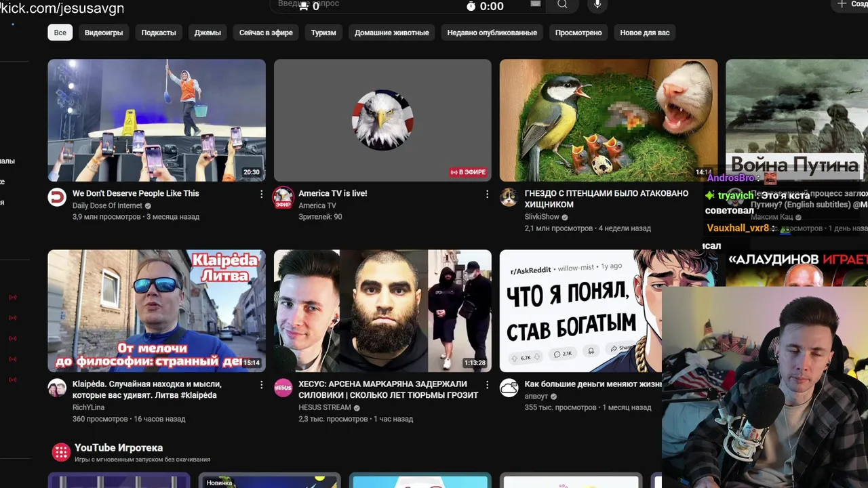
Task: Click the title We Don't Deserve People Like This
Action: tap(136, 193)
